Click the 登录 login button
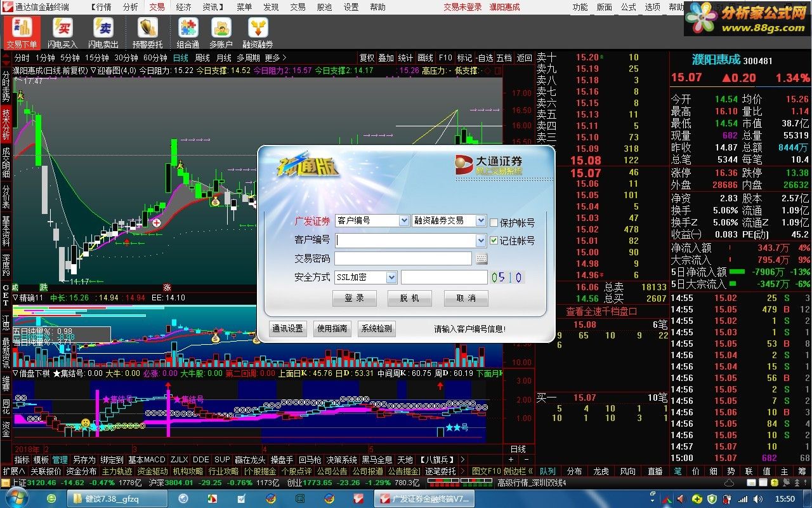 (x=354, y=298)
